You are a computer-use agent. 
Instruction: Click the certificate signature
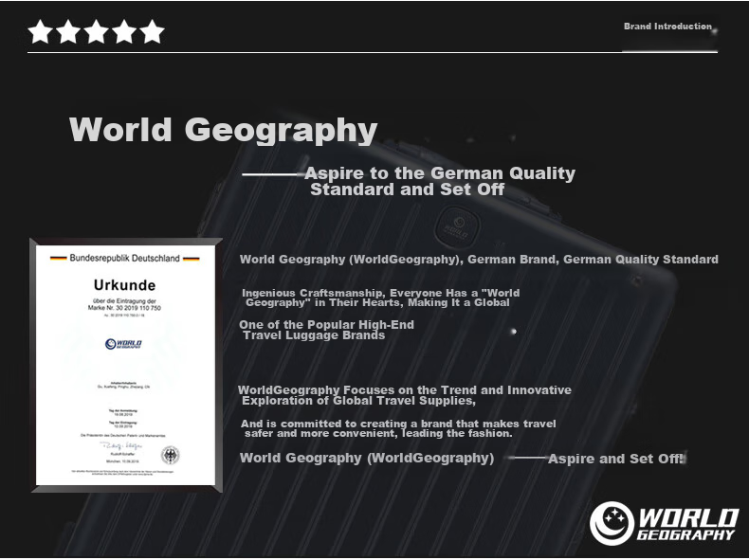click(120, 446)
